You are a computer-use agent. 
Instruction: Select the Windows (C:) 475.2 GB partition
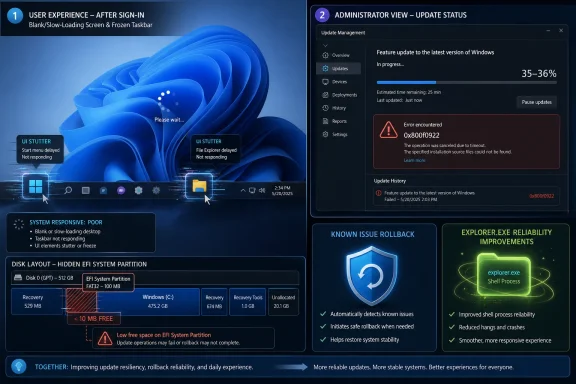coord(148,301)
